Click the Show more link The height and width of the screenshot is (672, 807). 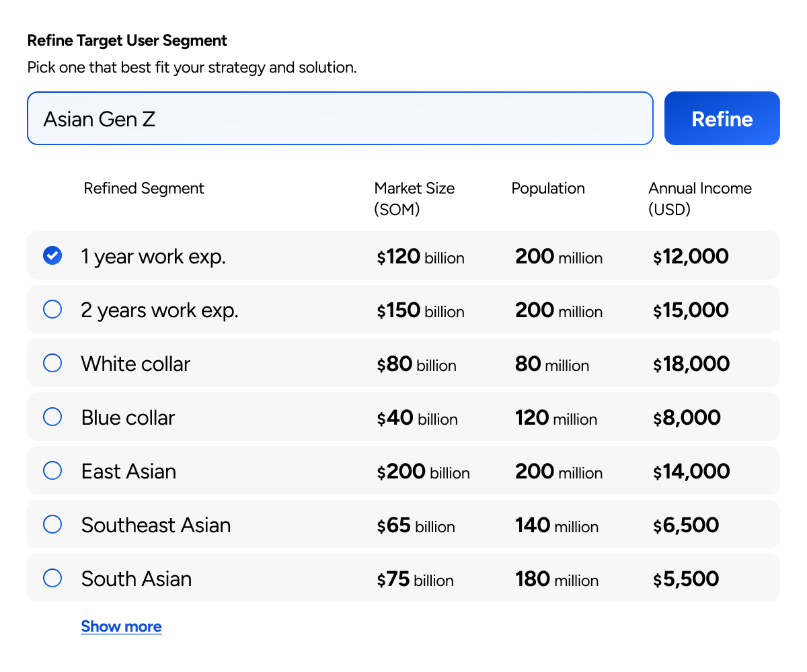[121, 626]
